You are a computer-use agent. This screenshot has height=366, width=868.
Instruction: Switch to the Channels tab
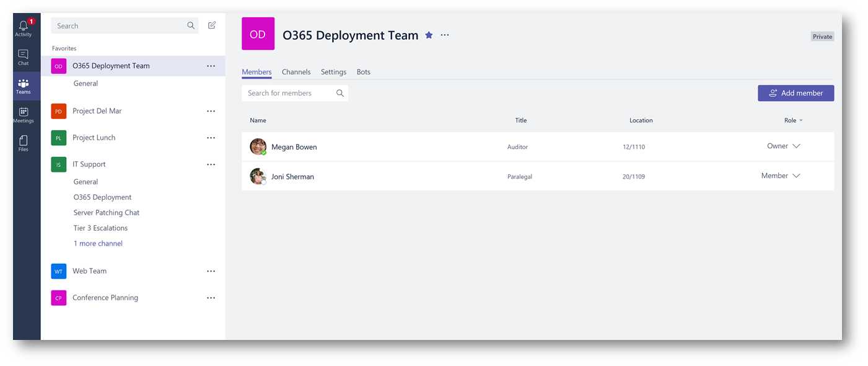coord(296,72)
